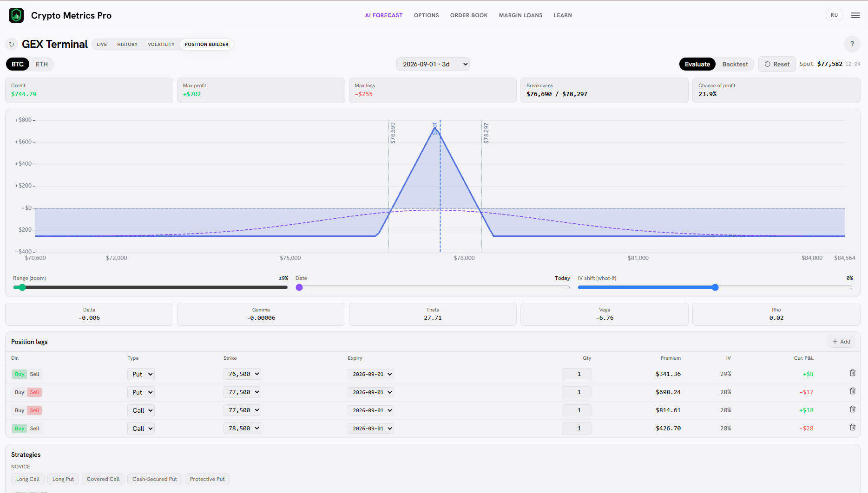868x493 pixels.
Task: Click the Theta value 27.71
Action: tap(433, 318)
